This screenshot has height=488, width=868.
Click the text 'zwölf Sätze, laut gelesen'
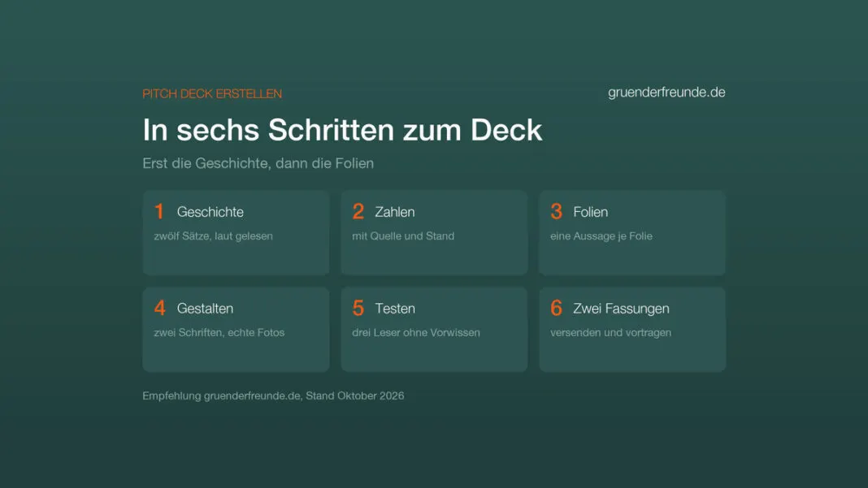click(213, 235)
